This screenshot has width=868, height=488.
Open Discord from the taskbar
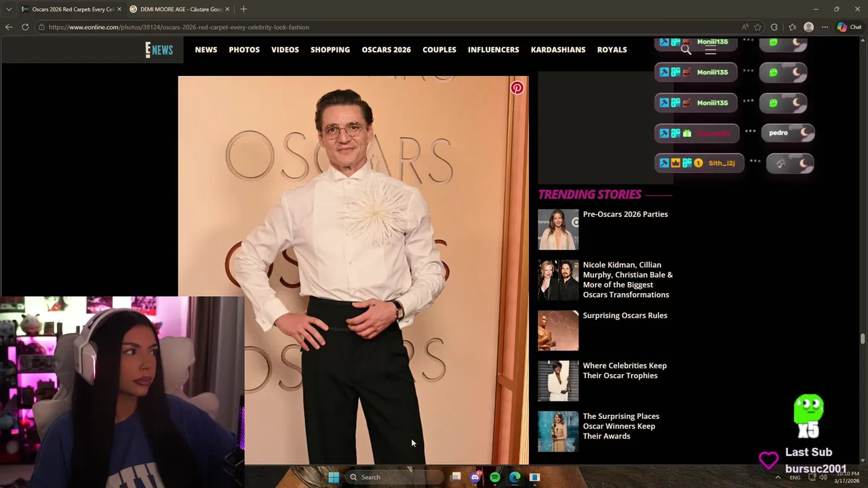coord(475,477)
